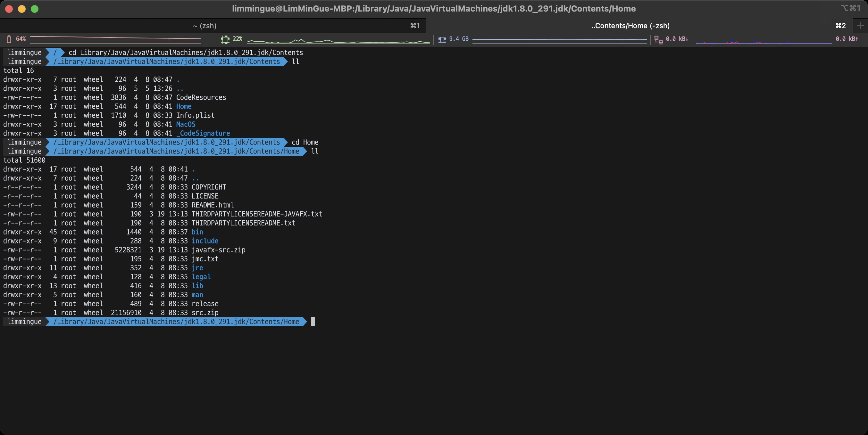Click the blue Home directory name

(184, 106)
